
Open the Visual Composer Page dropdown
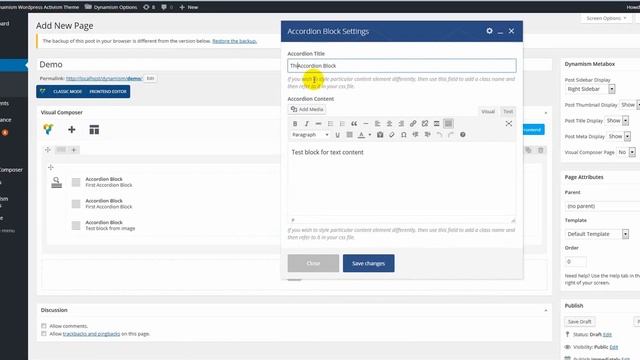pos(626,152)
